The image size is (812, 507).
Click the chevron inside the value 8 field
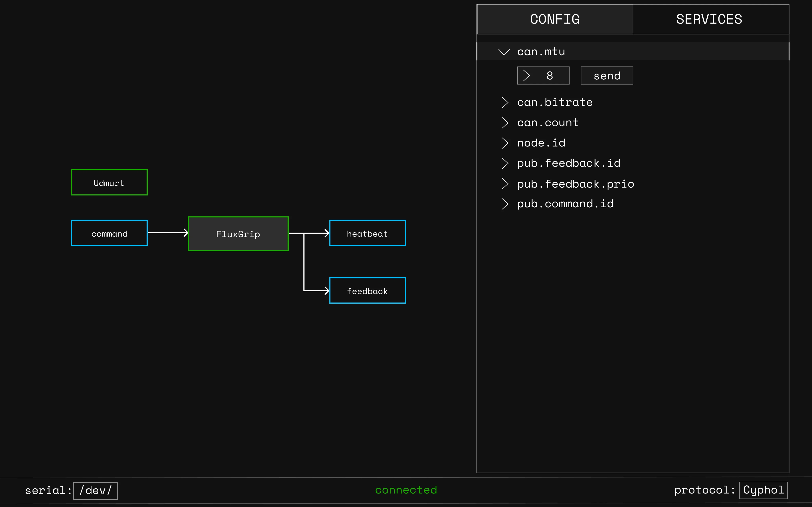[526, 76]
